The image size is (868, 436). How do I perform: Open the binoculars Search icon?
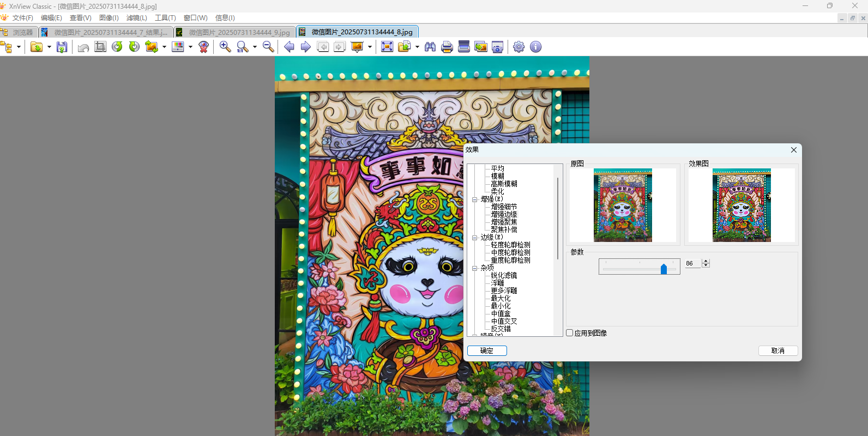(430, 47)
